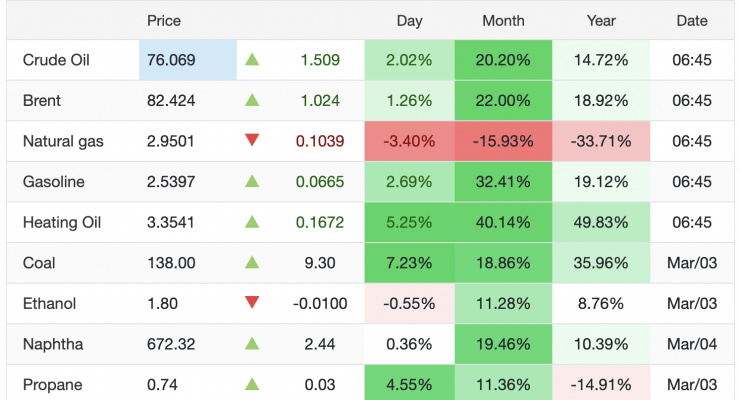The image size is (740, 400).
Task: Click the red -15.93% Month cell
Action: coord(503,142)
